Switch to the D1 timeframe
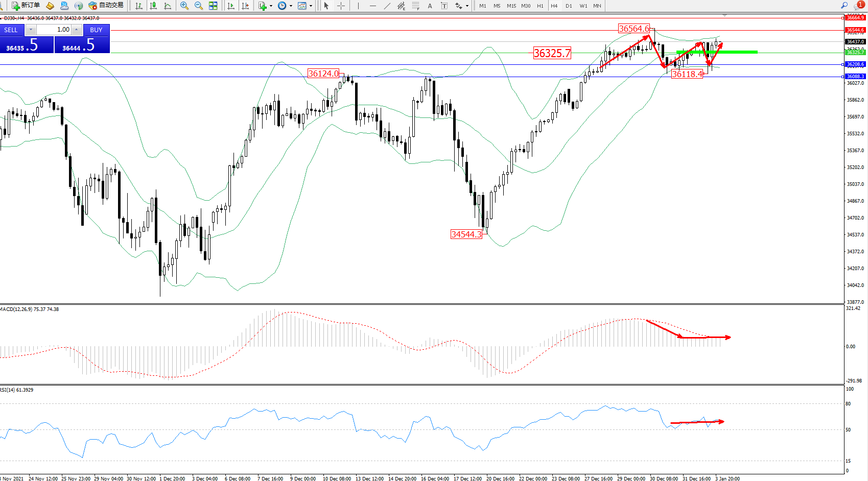 [x=569, y=6]
